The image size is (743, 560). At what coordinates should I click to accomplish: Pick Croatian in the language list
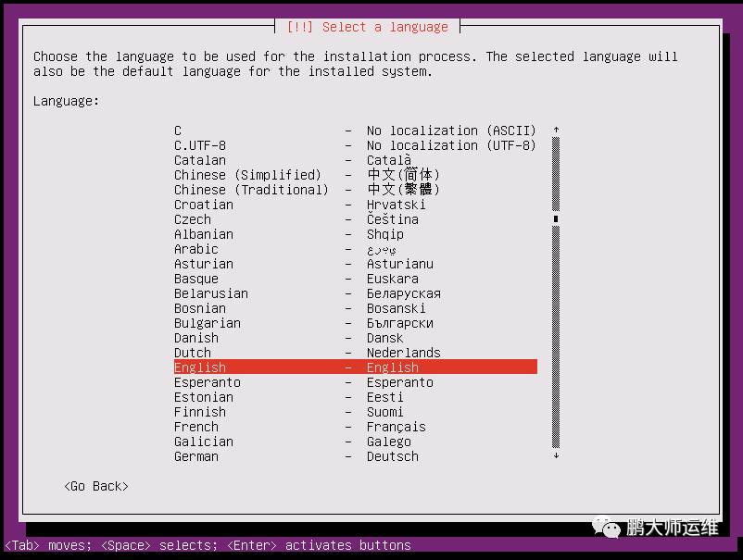click(x=356, y=205)
